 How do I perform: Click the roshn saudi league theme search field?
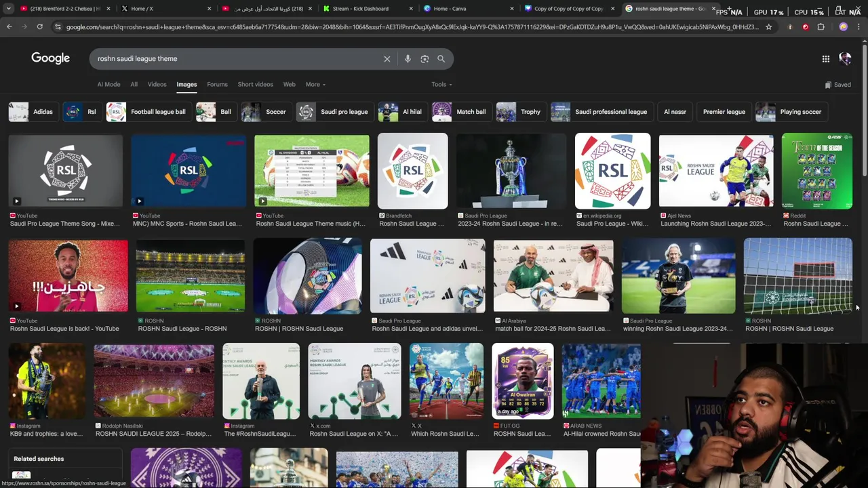[237, 59]
